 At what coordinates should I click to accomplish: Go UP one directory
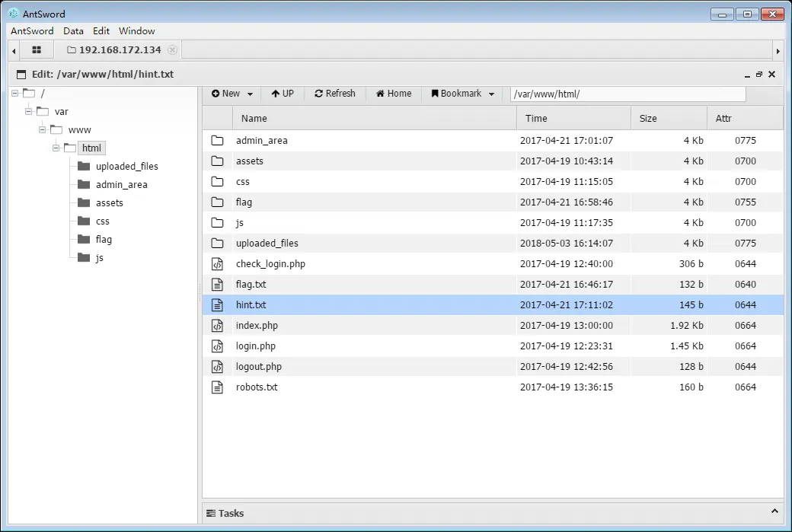point(282,94)
